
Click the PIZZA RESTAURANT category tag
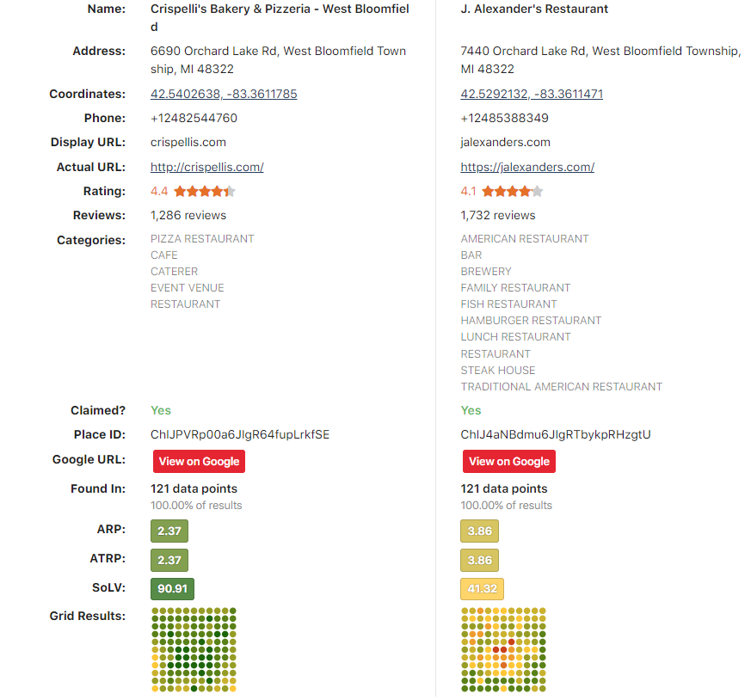pos(202,238)
